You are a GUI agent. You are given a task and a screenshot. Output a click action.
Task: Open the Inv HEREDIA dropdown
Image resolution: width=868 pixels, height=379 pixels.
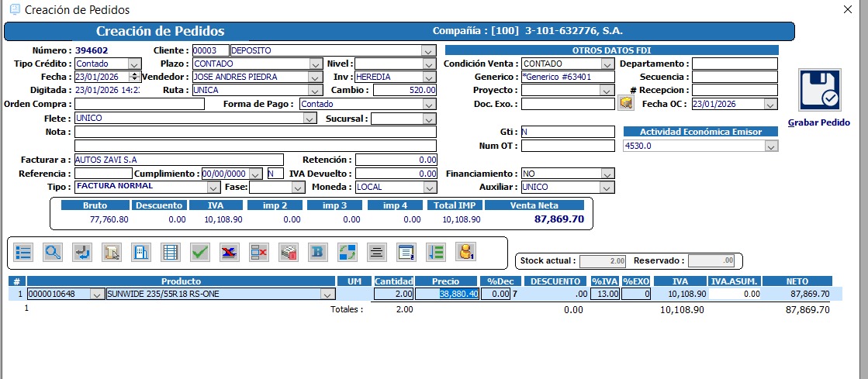click(x=428, y=77)
